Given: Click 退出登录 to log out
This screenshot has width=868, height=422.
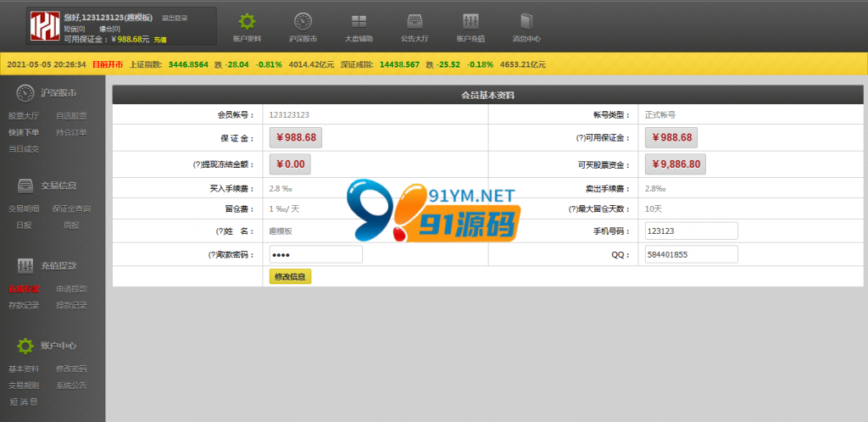Looking at the screenshot, I should pos(175,19).
